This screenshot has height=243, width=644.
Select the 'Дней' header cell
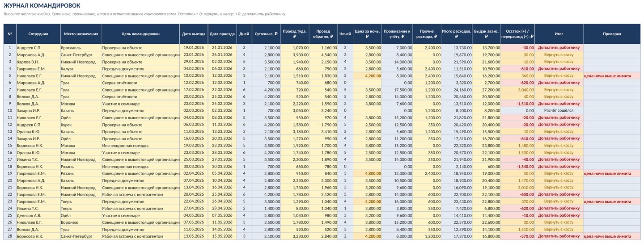coord(244,34)
